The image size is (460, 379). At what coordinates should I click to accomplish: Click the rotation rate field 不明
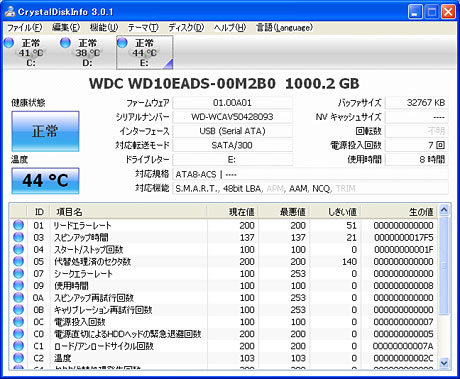tap(416, 131)
